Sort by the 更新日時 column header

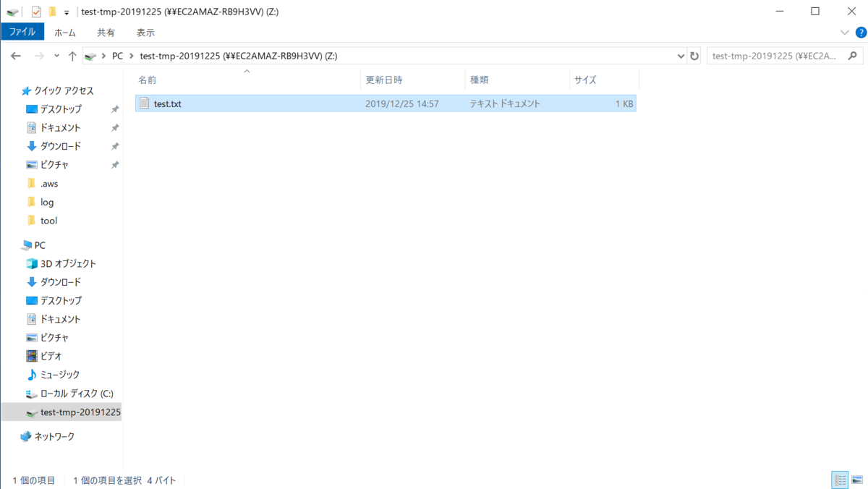[x=384, y=80]
